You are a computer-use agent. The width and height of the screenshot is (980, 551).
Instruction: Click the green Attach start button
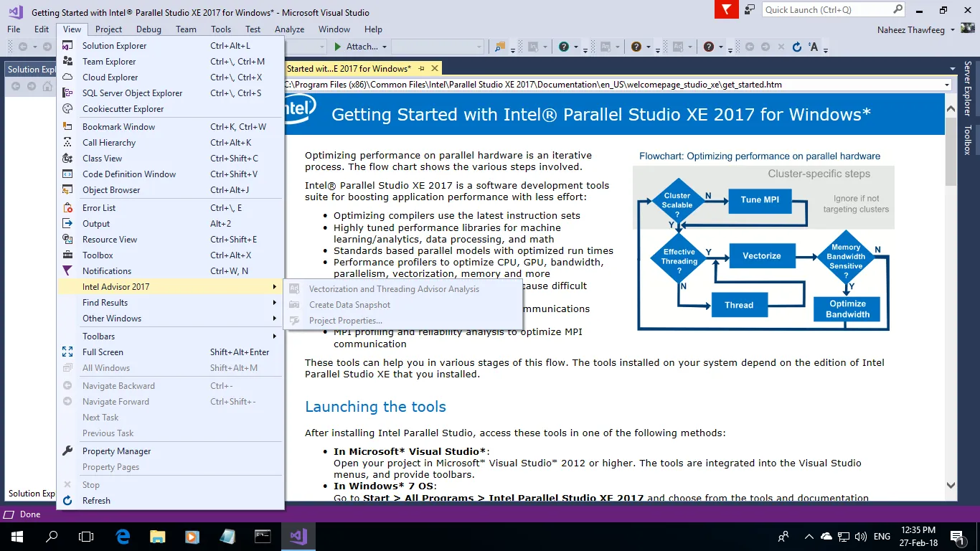pos(338,47)
